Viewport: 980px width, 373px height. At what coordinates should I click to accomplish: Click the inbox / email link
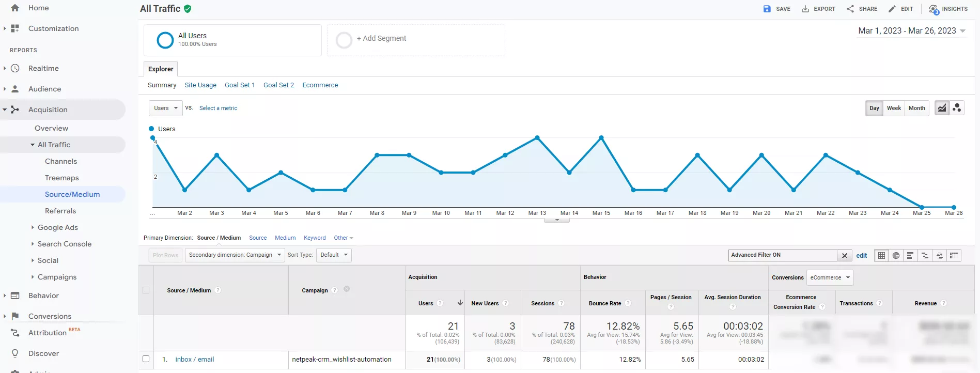(x=195, y=359)
